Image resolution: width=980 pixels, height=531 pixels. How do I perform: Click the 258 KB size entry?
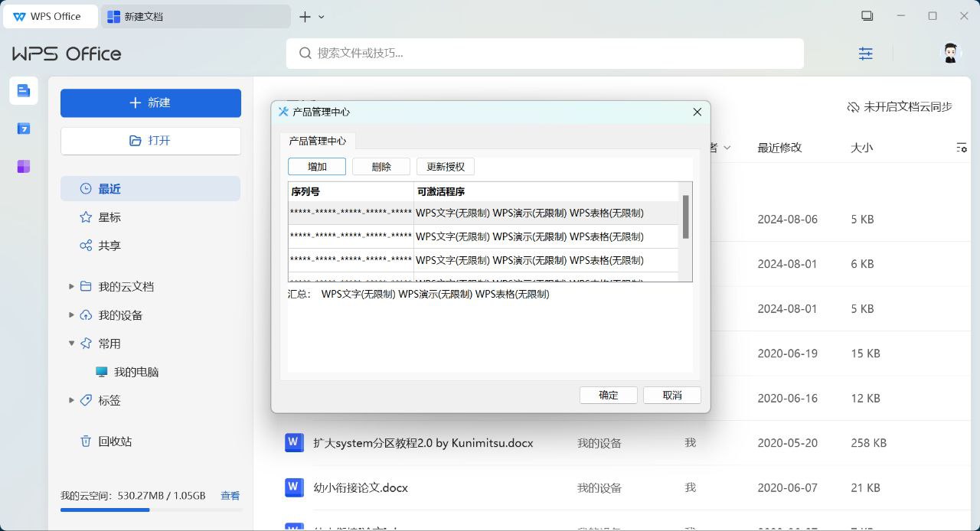pyautogui.click(x=868, y=443)
